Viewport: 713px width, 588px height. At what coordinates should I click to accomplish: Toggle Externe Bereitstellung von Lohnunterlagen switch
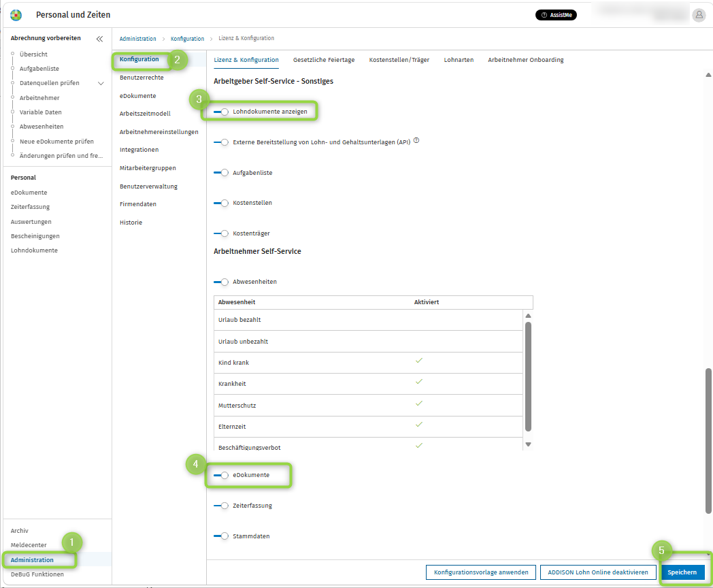[221, 142]
